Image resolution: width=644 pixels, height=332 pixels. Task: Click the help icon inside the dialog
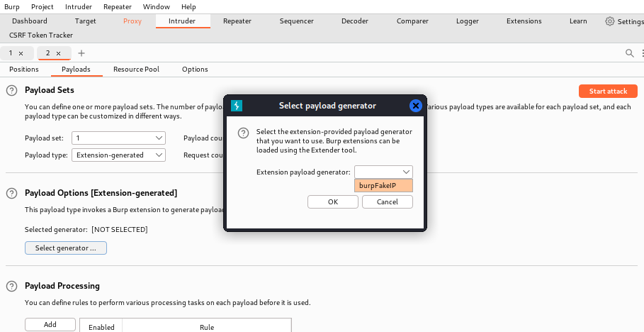[243, 133]
